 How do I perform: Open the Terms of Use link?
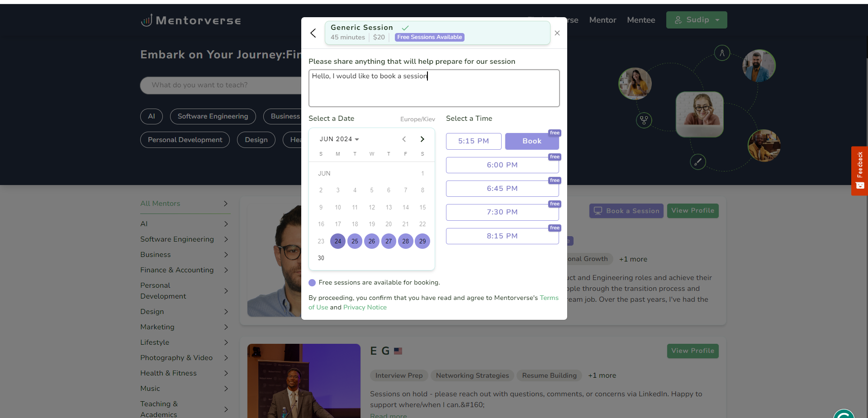tap(549, 298)
